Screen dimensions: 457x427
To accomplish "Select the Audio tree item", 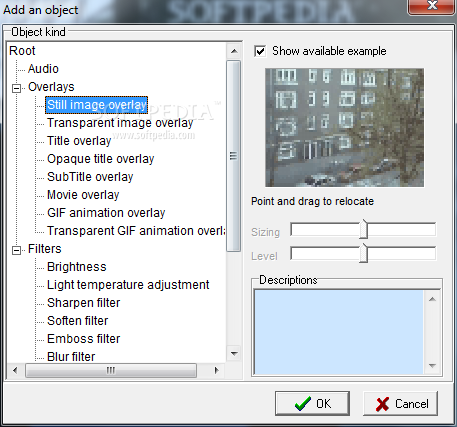I will [x=43, y=69].
